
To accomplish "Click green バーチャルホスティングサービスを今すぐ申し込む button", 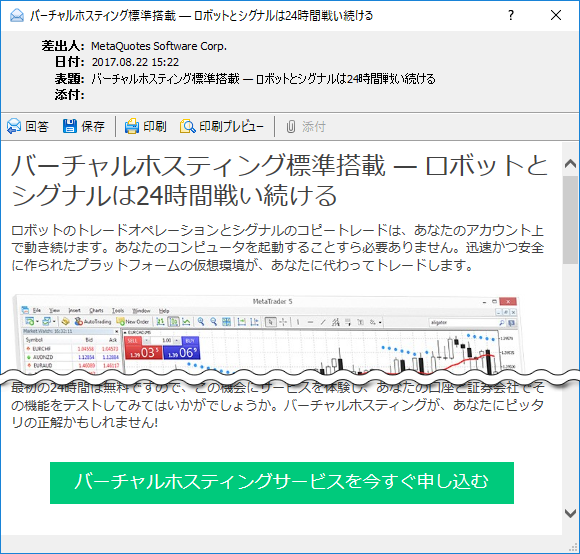I will pos(282,483).
